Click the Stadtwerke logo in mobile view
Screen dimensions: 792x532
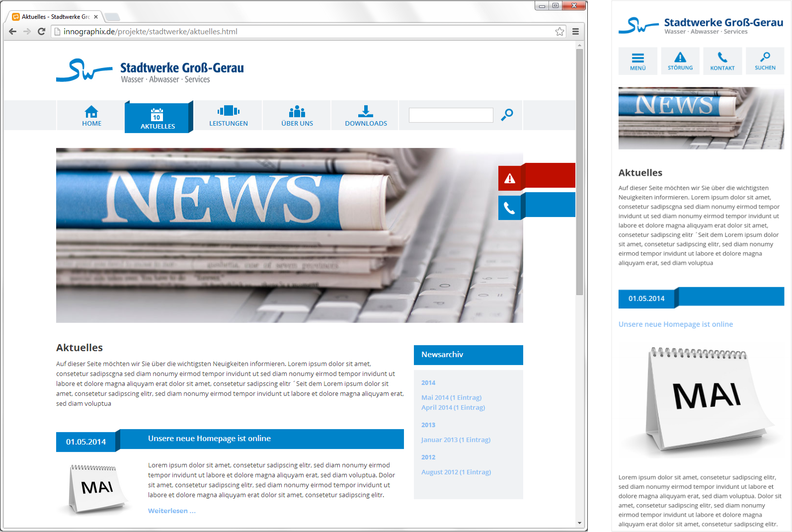(701, 25)
